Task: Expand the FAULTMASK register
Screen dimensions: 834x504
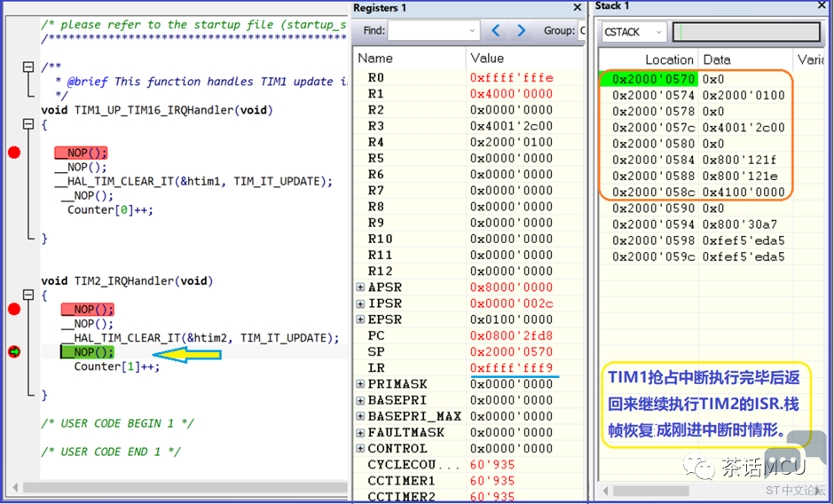Action: tap(360, 433)
